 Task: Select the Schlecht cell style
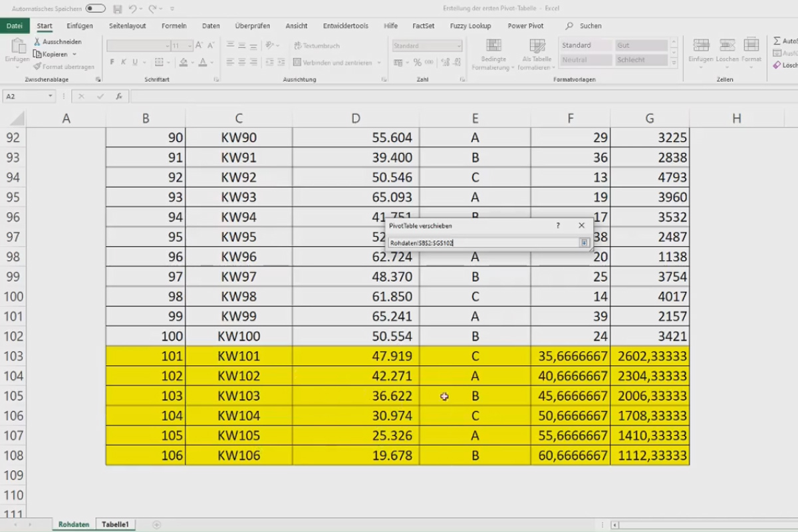[x=641, y=60]
